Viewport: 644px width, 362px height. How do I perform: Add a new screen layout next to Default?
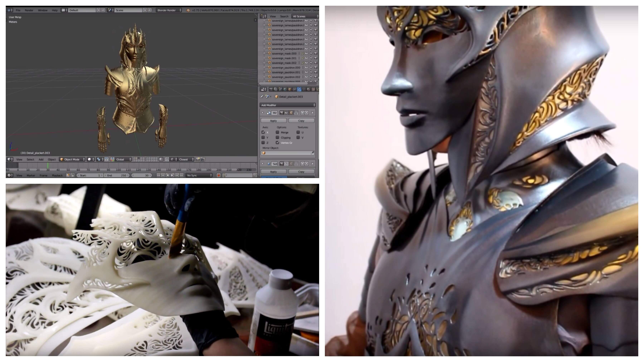pos(99,10)
